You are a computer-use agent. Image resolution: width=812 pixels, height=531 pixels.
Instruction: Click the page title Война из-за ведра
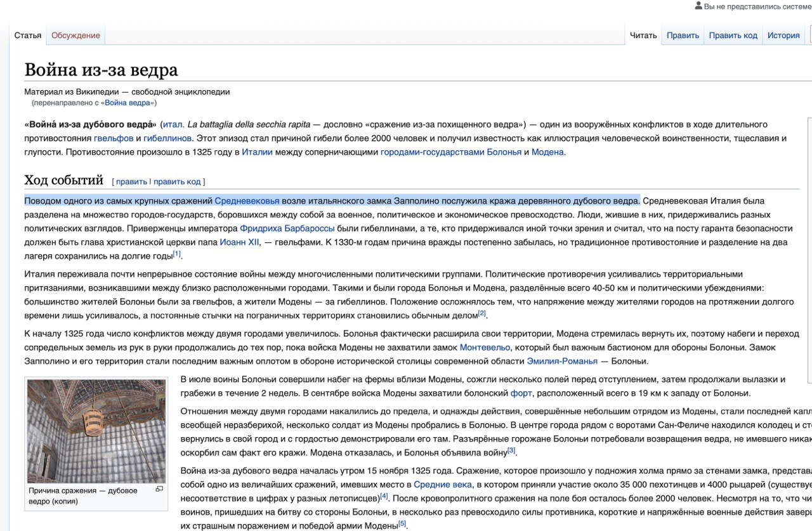click(x=101, y=70)
